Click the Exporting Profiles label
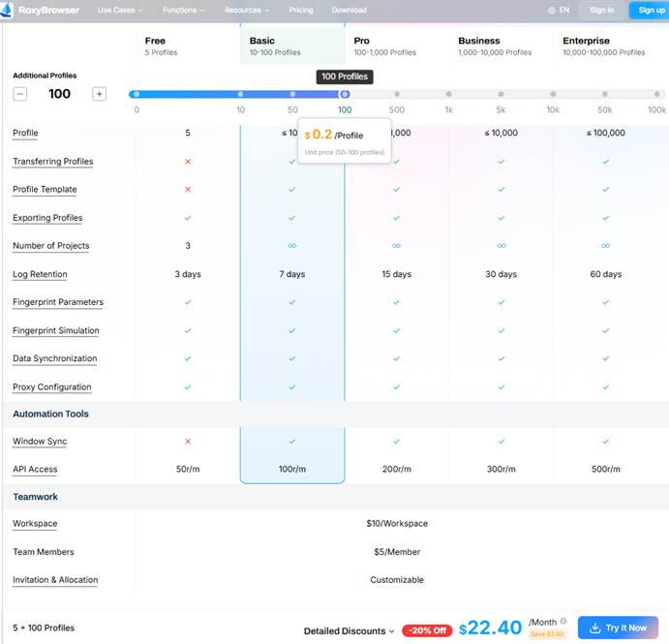The width and height of the screenshot is (669, 644). click(47, 218)
